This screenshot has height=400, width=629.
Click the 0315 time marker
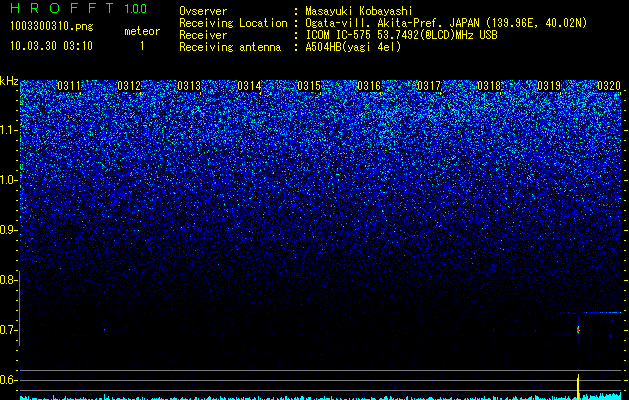pos(309,86)
